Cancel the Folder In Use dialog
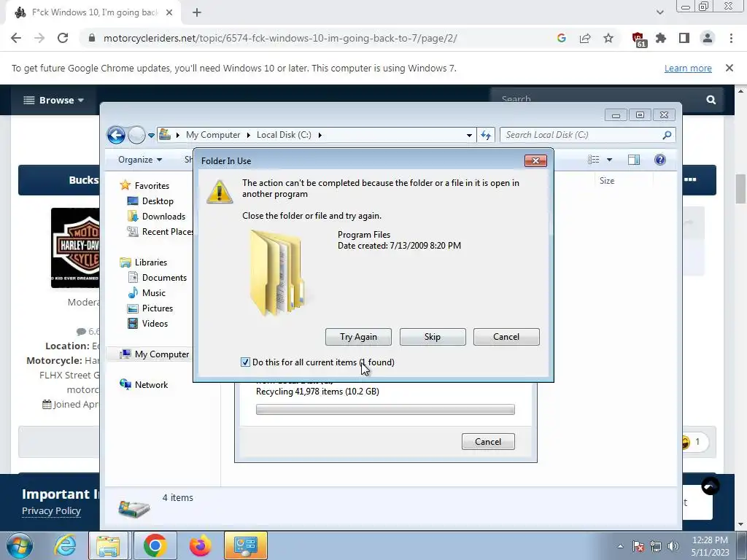Screen dimensions: 747x560 tap(506, 337)
